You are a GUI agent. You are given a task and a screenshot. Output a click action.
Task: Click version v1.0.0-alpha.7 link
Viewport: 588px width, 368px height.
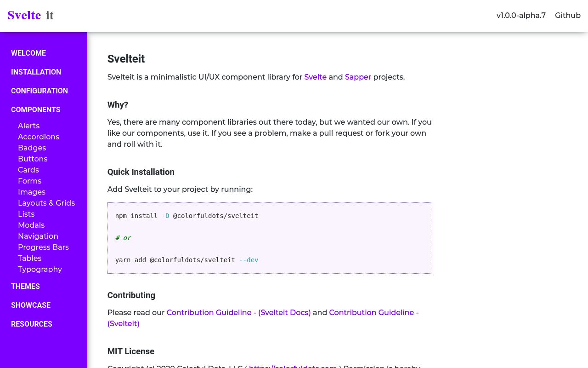coord(520,15)
